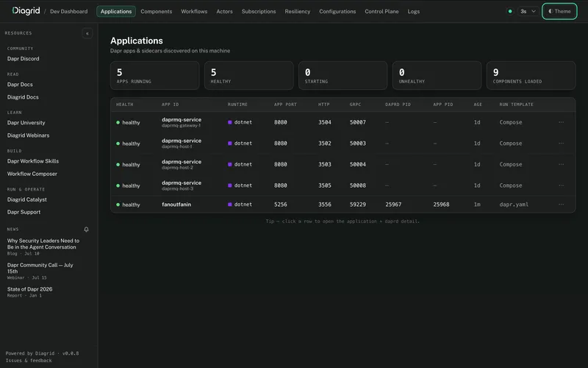This screenshot has width=588, height=368.
Task: Open the daprmq-host-2 application row
Action: 343,164
